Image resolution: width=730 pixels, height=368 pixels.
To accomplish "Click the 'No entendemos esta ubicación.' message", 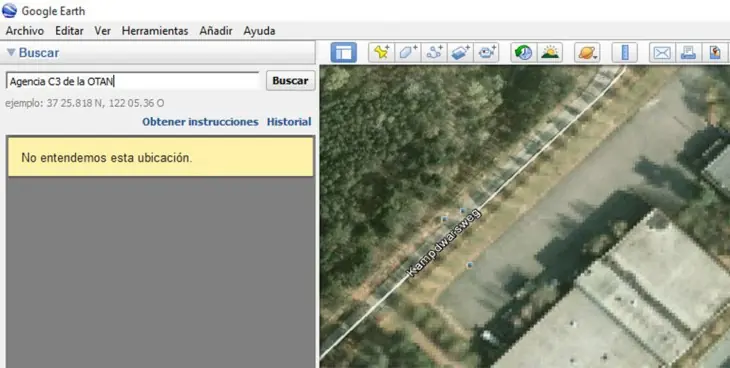I will 161,157.
